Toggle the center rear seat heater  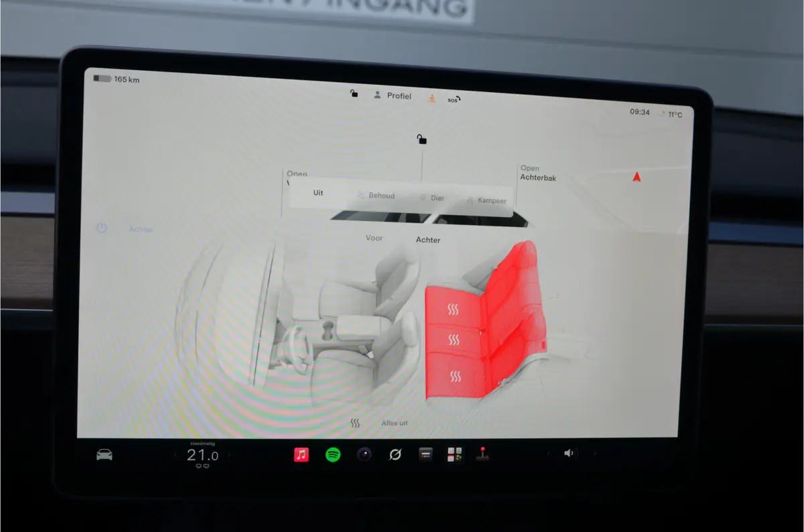point(454,340)
